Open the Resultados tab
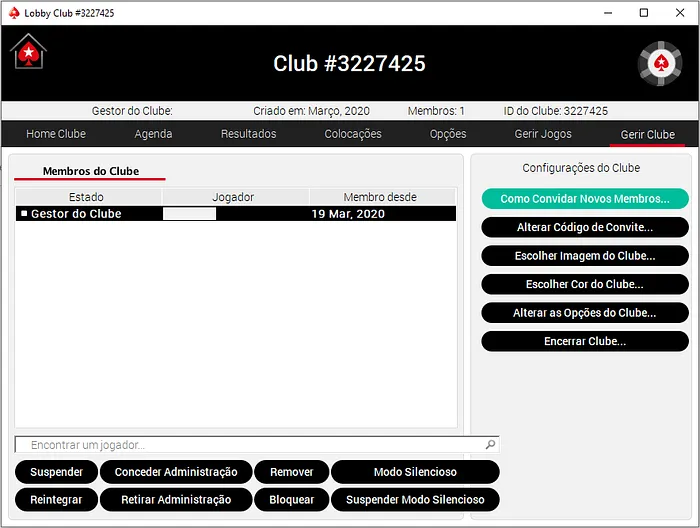This screenshot has width=700, height=528. pyautogui.click(x=249, y=134)
